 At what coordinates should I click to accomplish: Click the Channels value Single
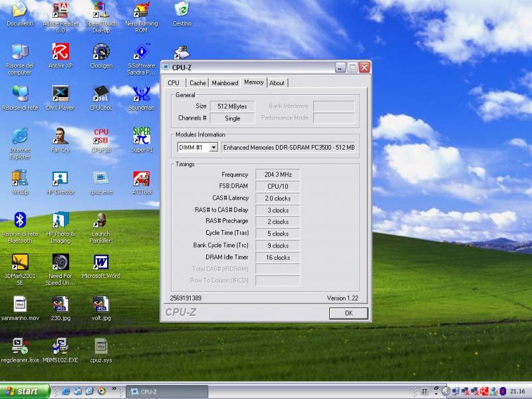(232, 118)
